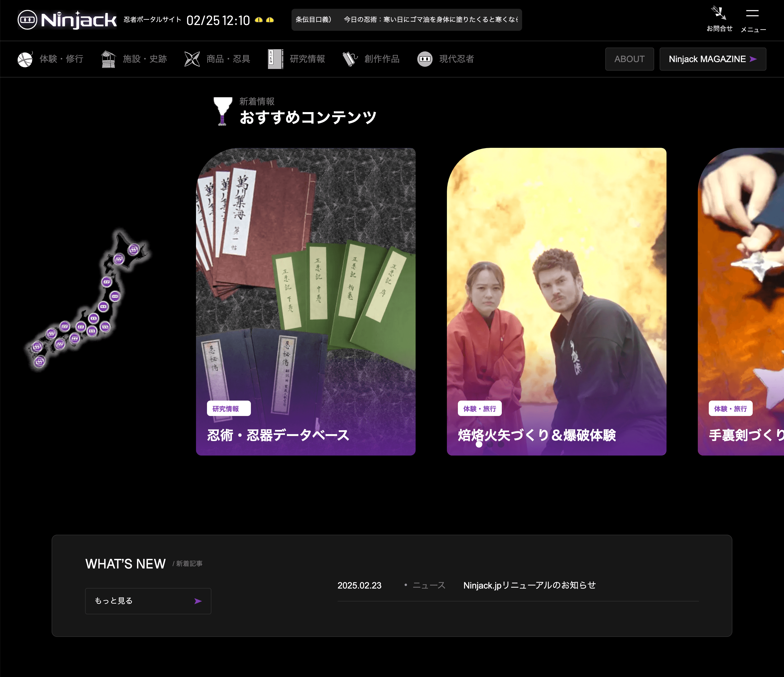Click the trophy icon beside おすすめコンテンツ
The width and height of the screenshot is (784, 677).
(x=222, y=111)
